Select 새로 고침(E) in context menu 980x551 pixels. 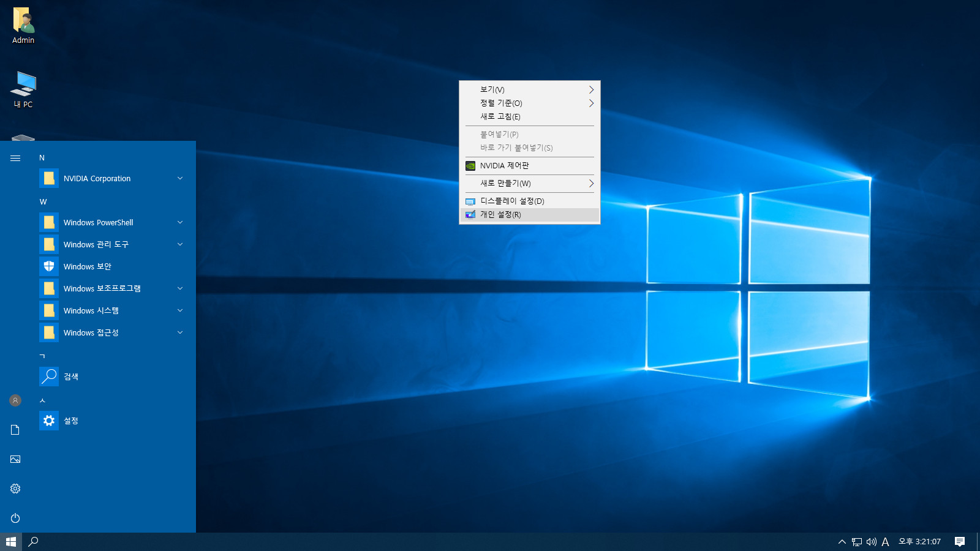[x=530, y=116]
